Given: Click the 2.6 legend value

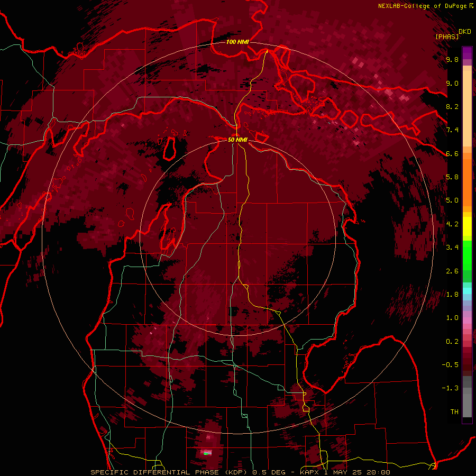Looking at the screenshot, I should pyautogui.click(x=452, y=271).
